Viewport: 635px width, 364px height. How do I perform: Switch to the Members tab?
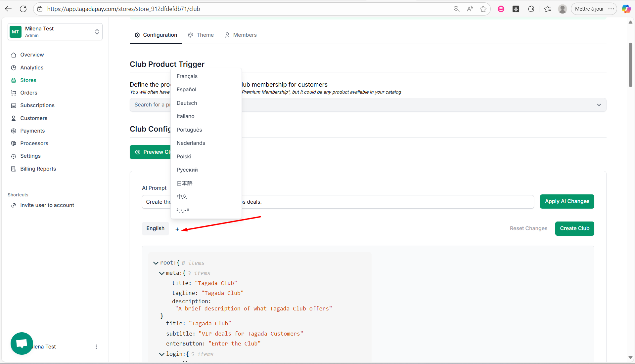point(241,35)
